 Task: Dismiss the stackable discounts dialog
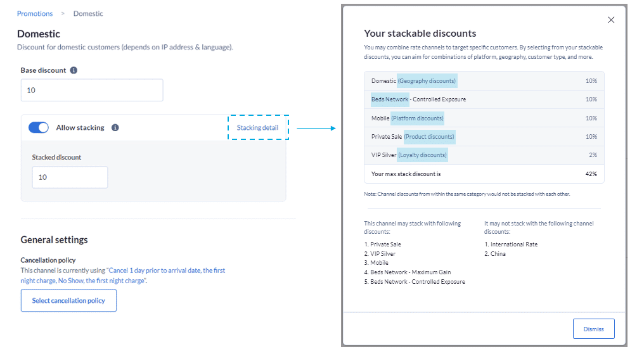pos(593,329)
